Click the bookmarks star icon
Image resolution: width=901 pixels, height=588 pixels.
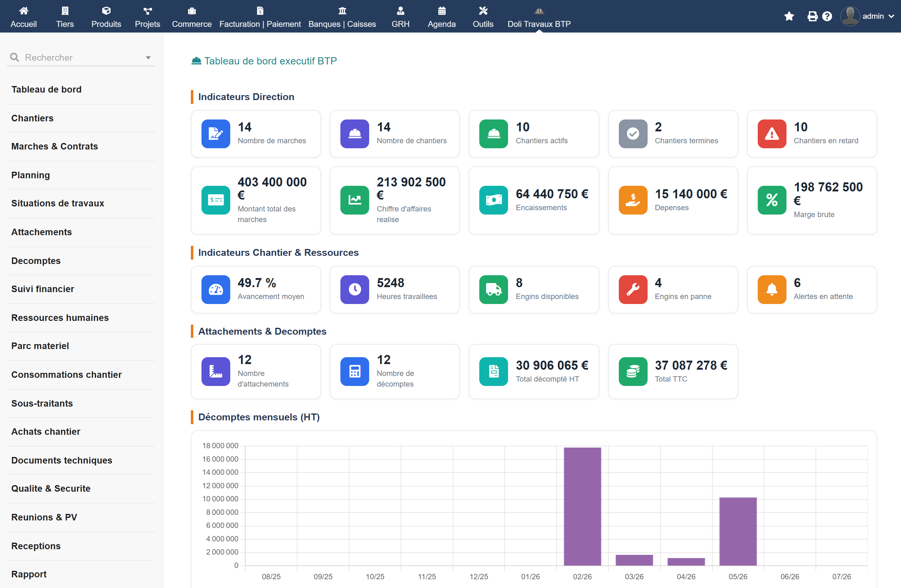[789, 16]
